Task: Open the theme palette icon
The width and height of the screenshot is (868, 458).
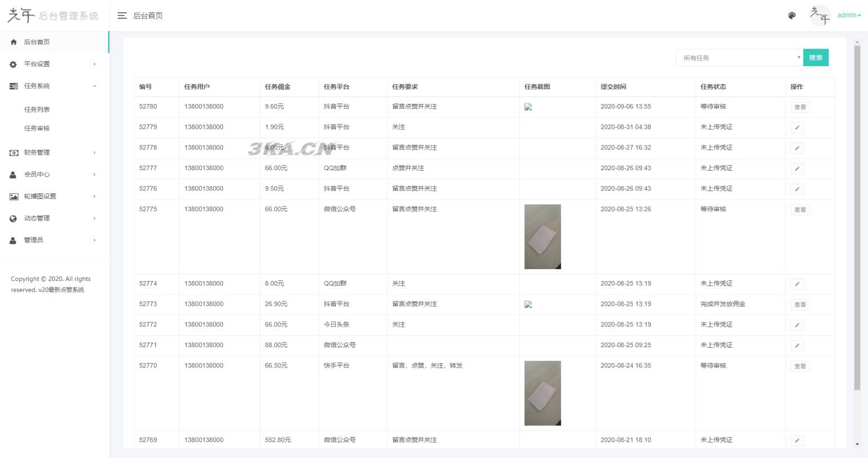Action: coord(792,16)
